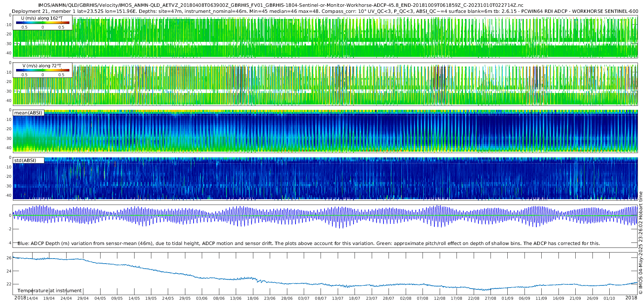
Task: Click the '11/09' date tick label
Action: point(542,298)
